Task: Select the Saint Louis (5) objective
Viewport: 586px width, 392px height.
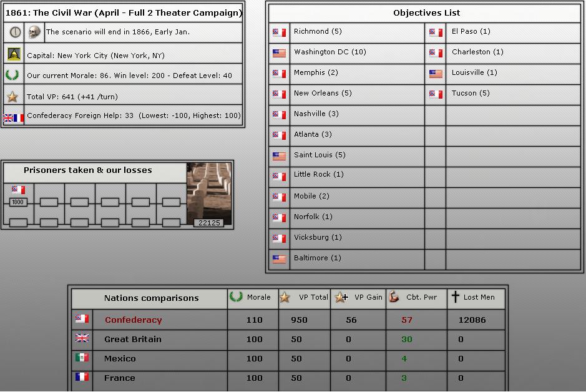Action: tap(320, 155)
